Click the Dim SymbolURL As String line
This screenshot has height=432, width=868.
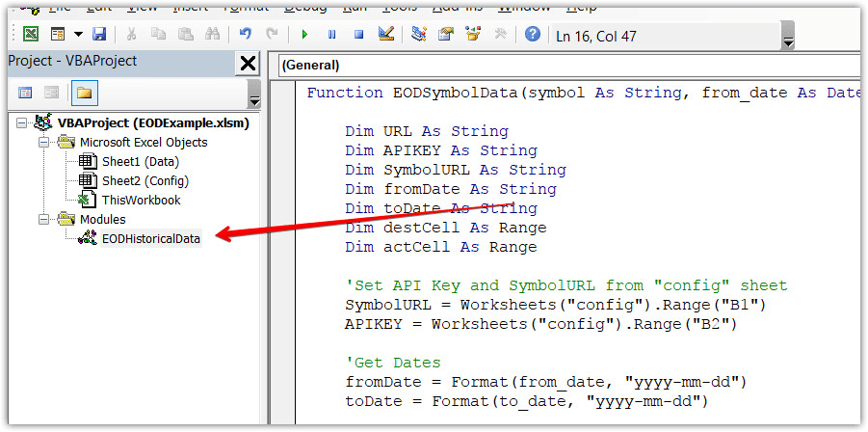(x=456, y=170)
